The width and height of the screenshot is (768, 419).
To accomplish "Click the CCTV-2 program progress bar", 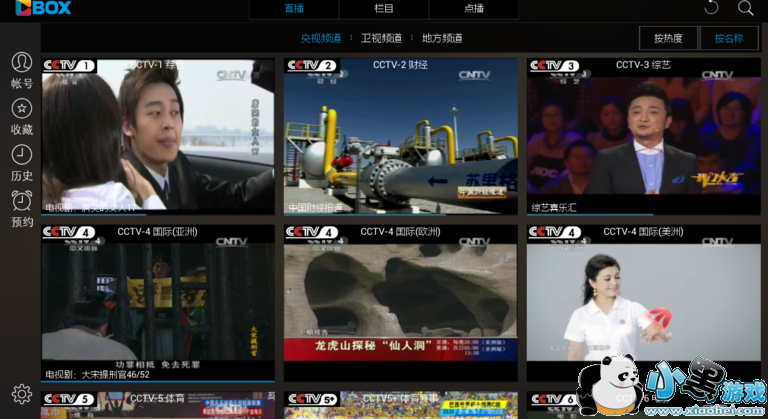I will tap(401, 214).
